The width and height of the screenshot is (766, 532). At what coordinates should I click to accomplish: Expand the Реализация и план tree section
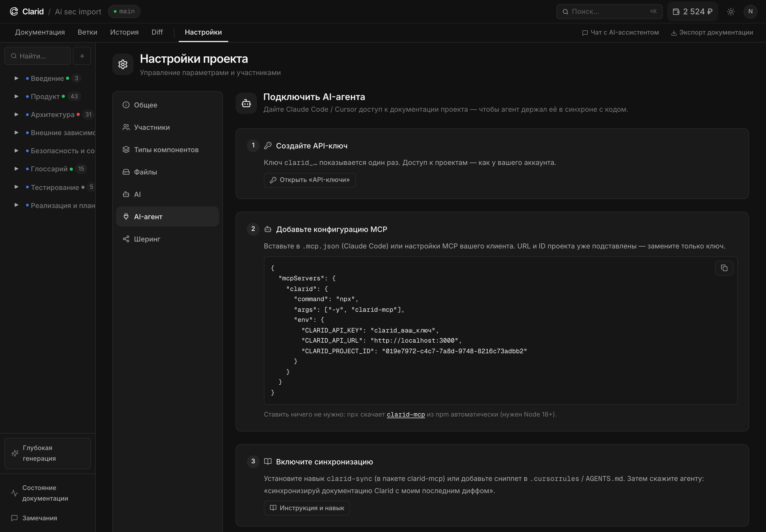[16, 205]
